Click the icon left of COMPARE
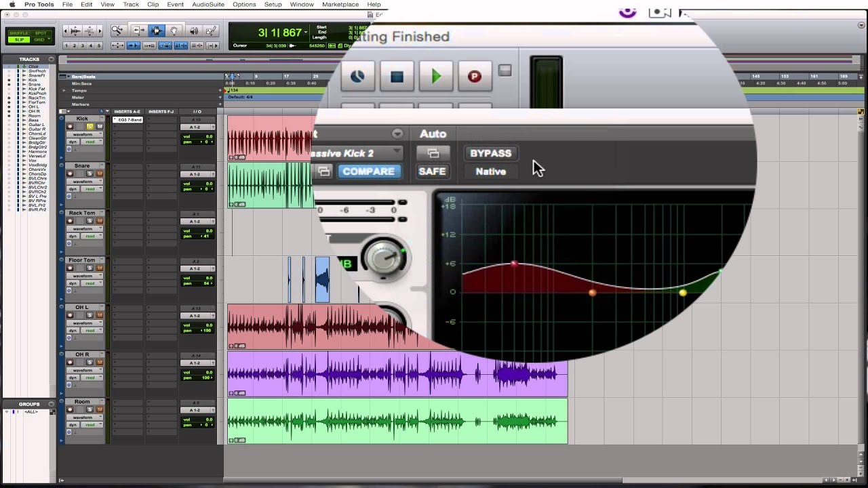 coord(324,171)
